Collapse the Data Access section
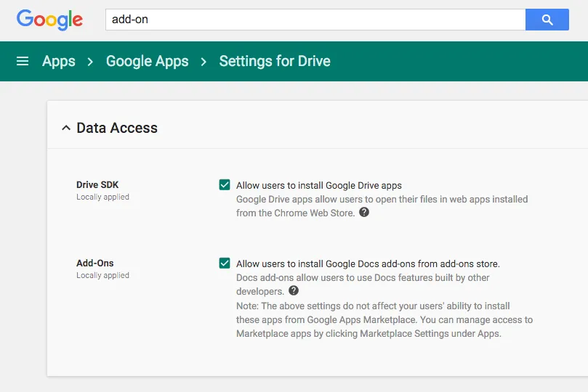Image resolution: width=588 pixels, height=392 pixels. click(66, 128)
